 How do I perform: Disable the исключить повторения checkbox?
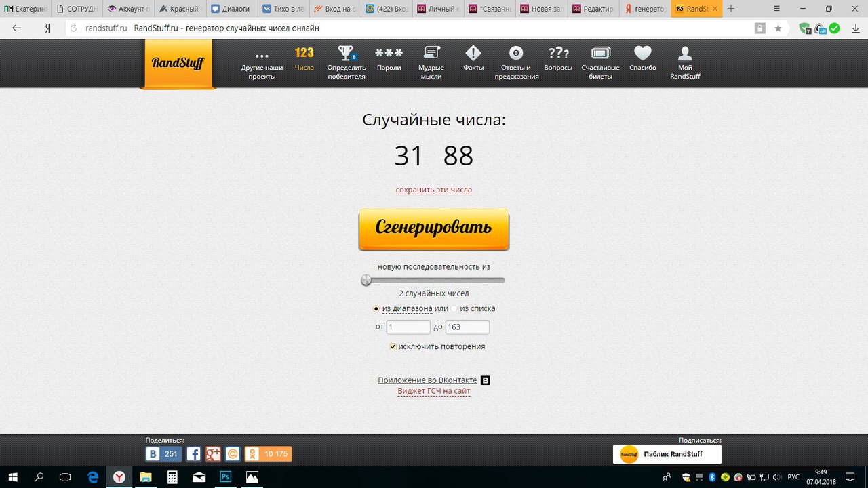coord(393,346)
